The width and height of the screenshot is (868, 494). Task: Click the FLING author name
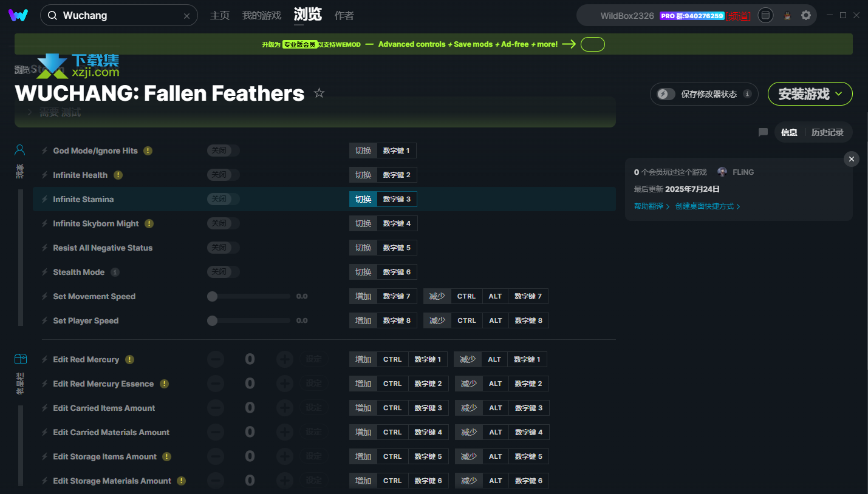pyautogui.click(x=743, y=172)
